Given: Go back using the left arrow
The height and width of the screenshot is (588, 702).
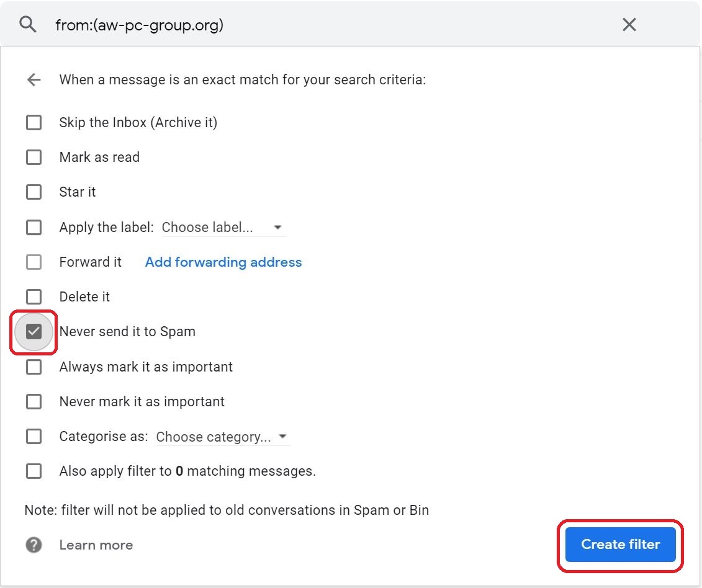Looking at the screenshot, I should coord(34,79).
